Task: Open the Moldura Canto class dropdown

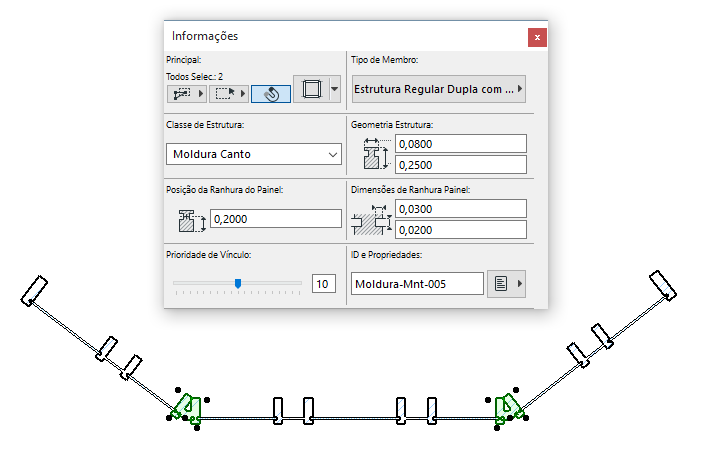Action: point(253,154)
